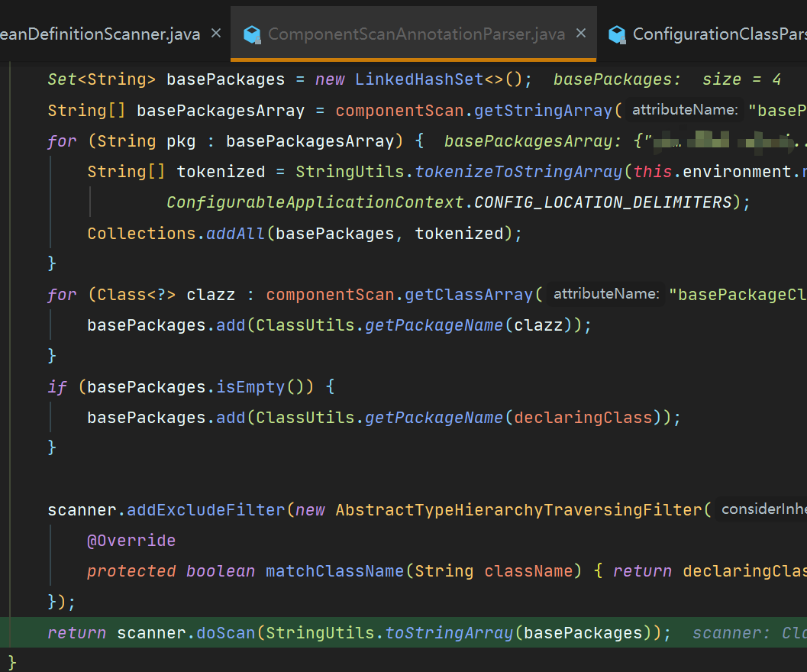Click the scanner inline debug value
Viewport: 807px width, 672px height.
(750, 632)
